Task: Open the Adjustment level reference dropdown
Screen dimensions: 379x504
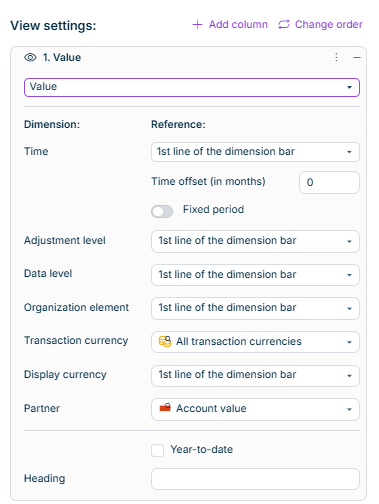Action: pyautogui.click(x=255, y=241)
